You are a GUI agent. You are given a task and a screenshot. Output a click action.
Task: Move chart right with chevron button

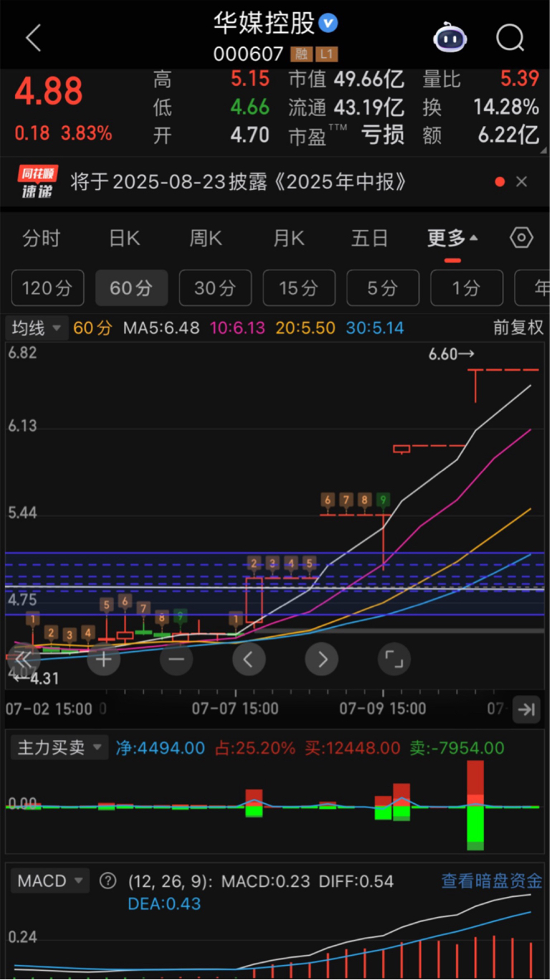(x=322, y=659)
